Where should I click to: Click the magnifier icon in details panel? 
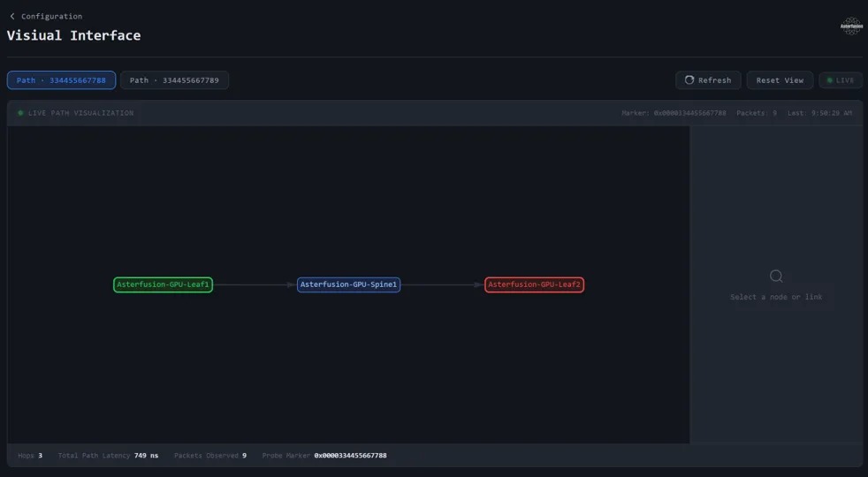click(x=776, y=276)
